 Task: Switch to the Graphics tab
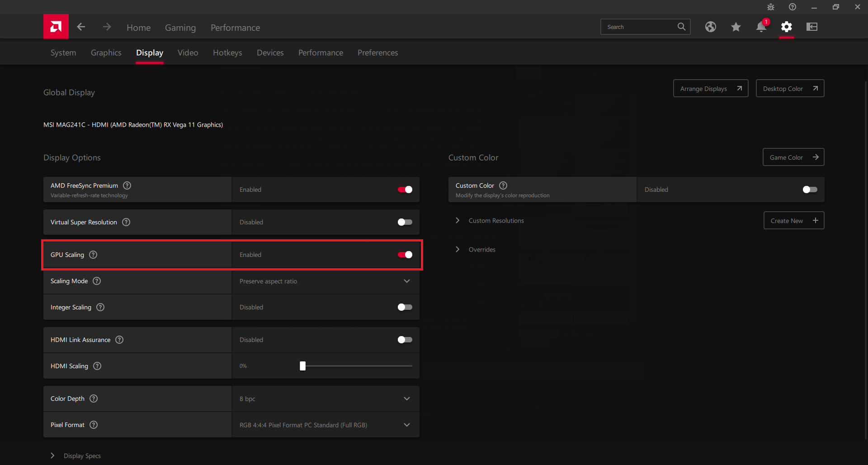[106, 53]
